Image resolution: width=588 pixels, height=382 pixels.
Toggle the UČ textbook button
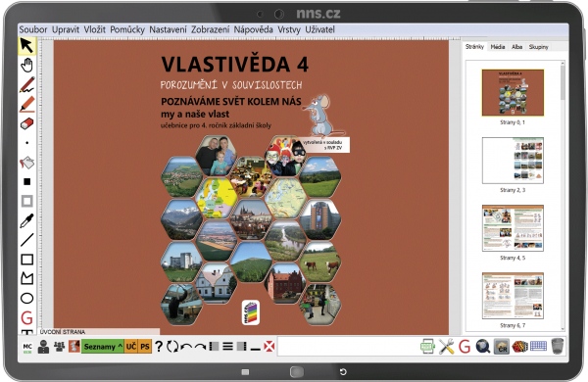pos(131,347)
